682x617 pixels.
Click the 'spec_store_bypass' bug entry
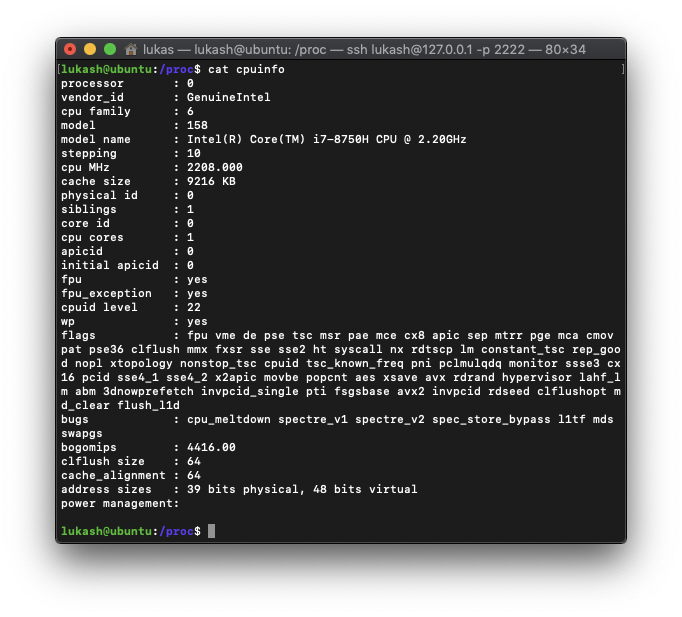point(491,420)
